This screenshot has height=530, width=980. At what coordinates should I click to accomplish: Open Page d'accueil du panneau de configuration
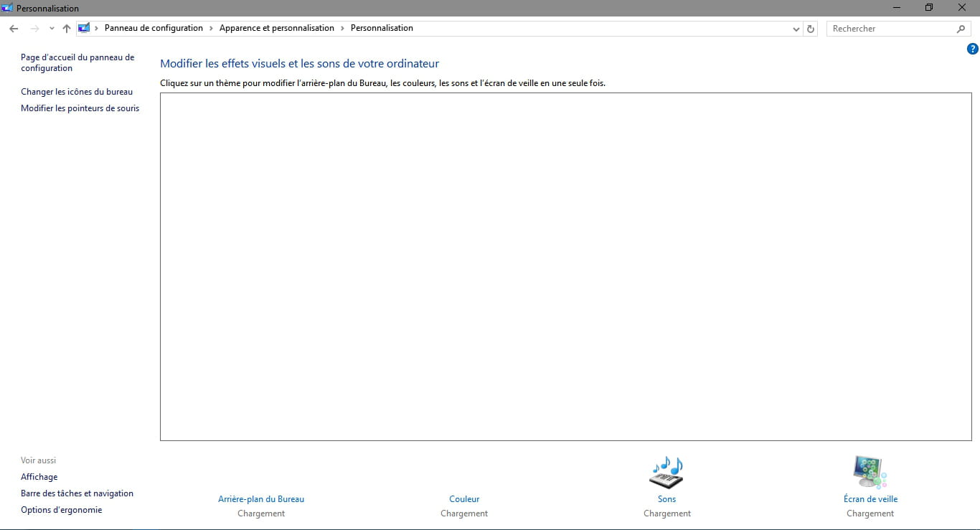[x=77, y=62]
